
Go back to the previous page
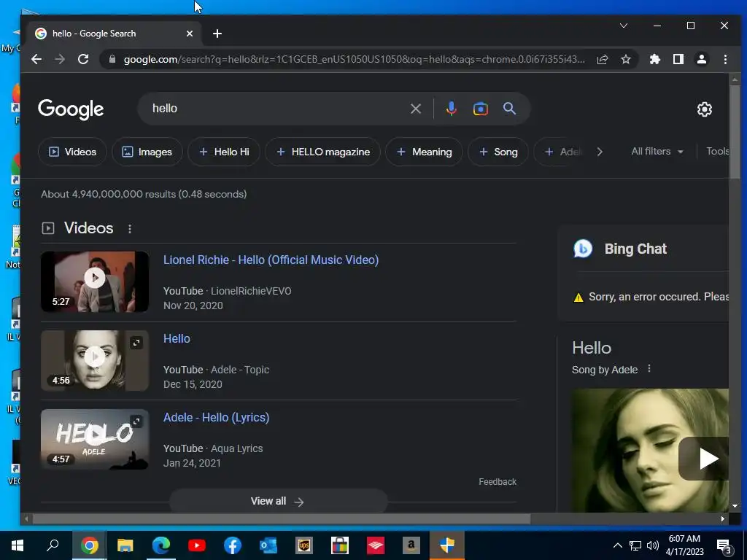click(x=36, y=59)
